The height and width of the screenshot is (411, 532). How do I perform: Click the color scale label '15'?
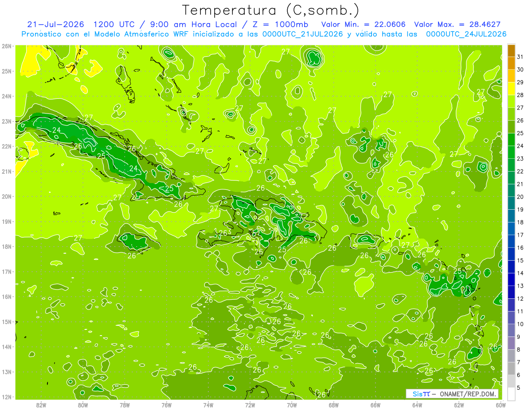[x=520, y=260]
